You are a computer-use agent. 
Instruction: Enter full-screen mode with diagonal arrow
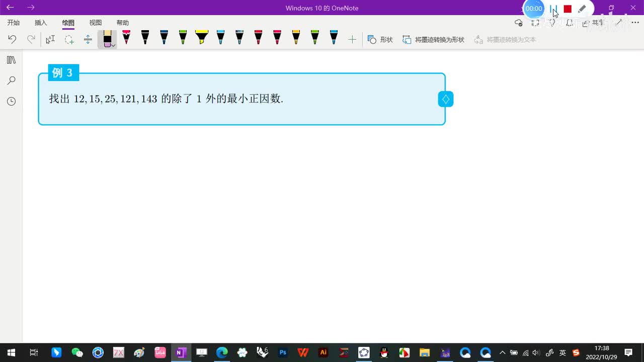pos(619,23)
